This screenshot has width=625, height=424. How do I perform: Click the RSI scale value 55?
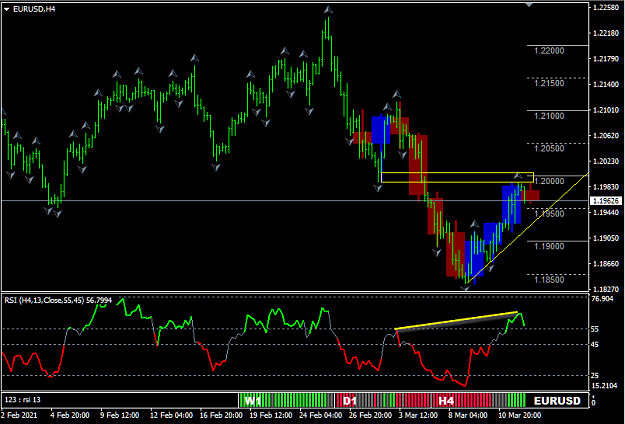[597, 329]
